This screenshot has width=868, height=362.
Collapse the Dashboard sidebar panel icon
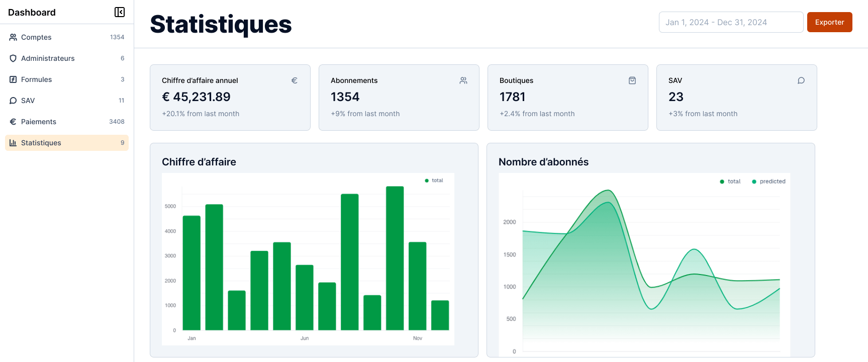click(120, 12)
